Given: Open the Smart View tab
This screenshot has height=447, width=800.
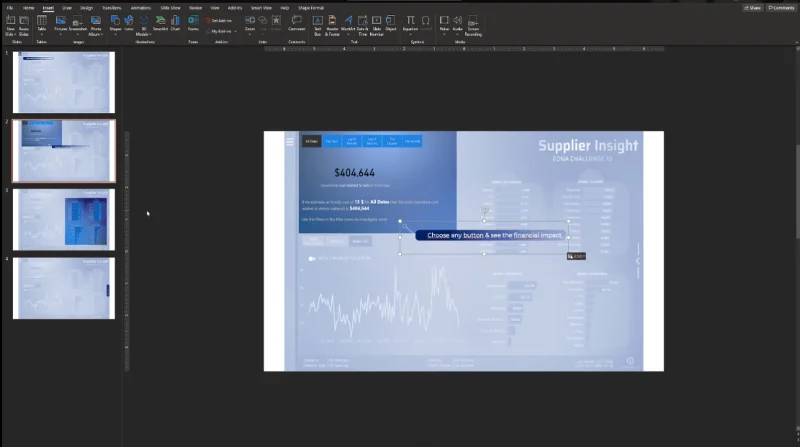Looking at the screenshot, I should click(x=261, y=8).
